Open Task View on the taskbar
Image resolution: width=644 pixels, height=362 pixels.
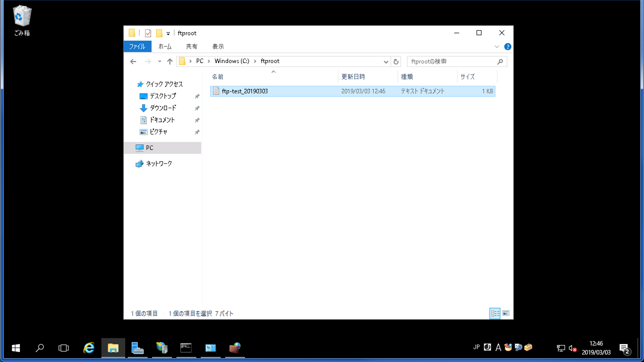[x=64, y=348]
